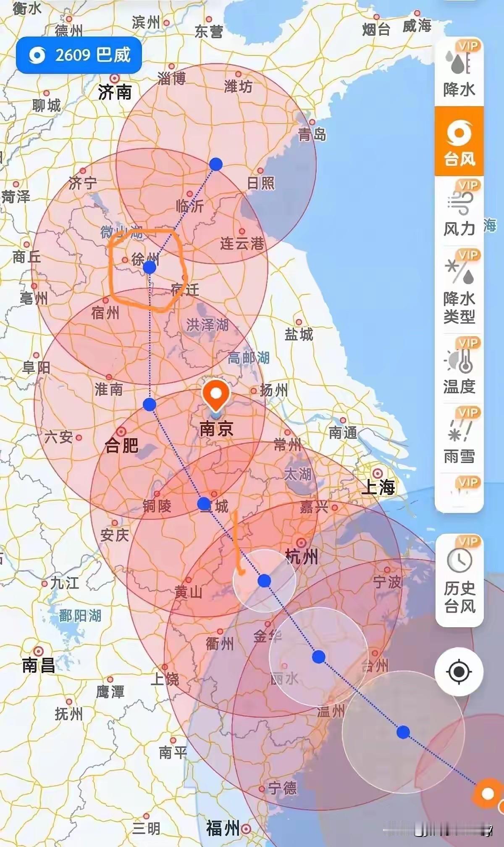Screen dimensions: 504x847
Task: Tap the 潍坊 city label
Action: pyautogui.click(x=238, y=87)
